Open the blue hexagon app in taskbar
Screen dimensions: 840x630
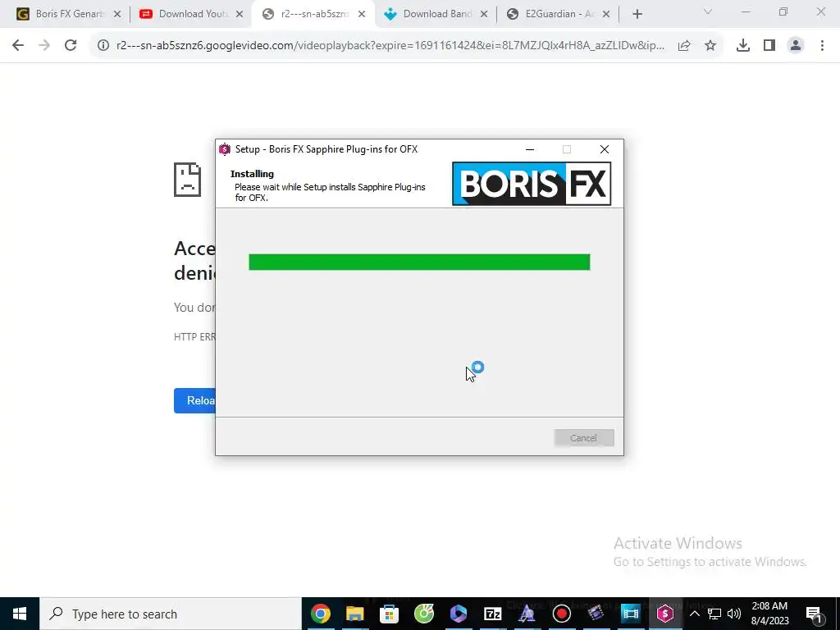(x=458, y=614)
